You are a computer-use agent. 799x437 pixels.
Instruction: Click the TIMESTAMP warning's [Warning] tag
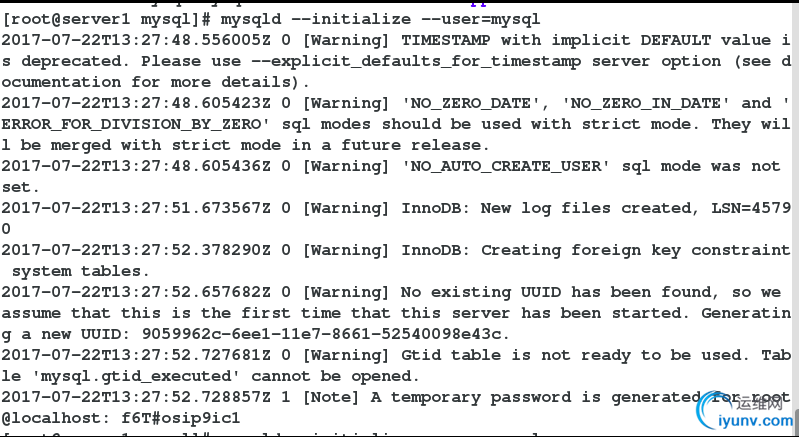click(x=347, y=40)
